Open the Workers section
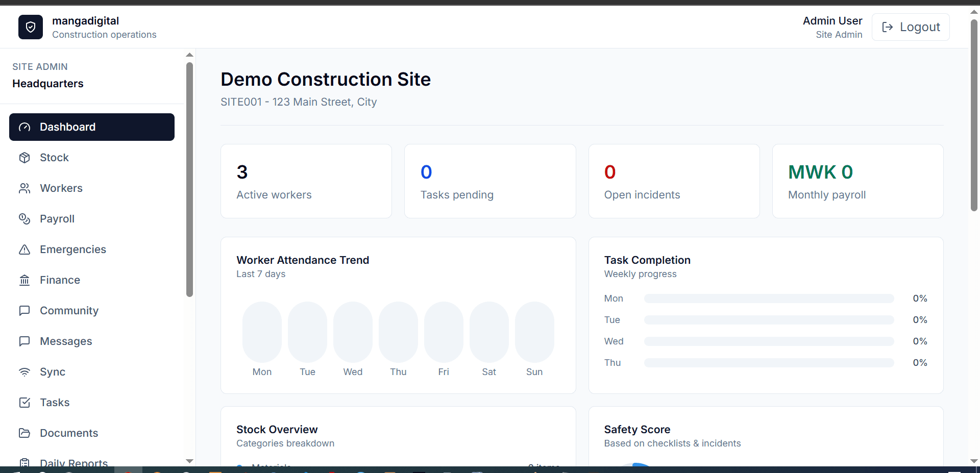Viewport: 980px width, 473px height. click(92, 188)
